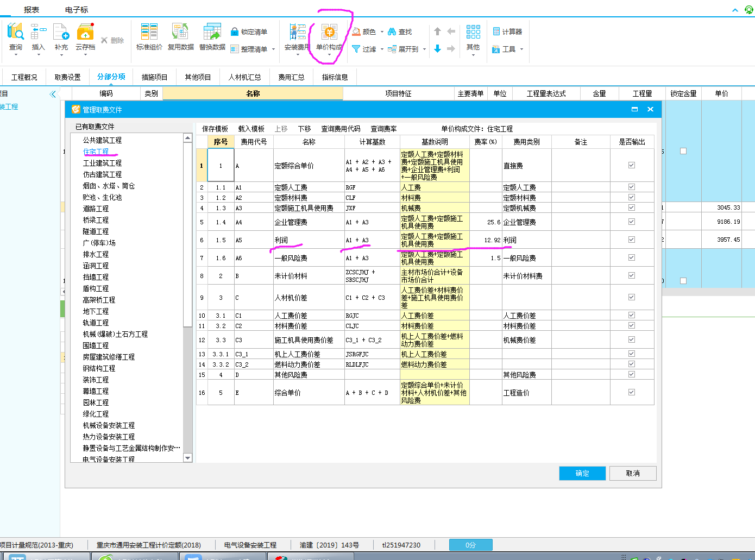Toggle 是否输出 for 一般风险费 row
This screenshot has width=755, height=560.
click(x=632, y=257)
